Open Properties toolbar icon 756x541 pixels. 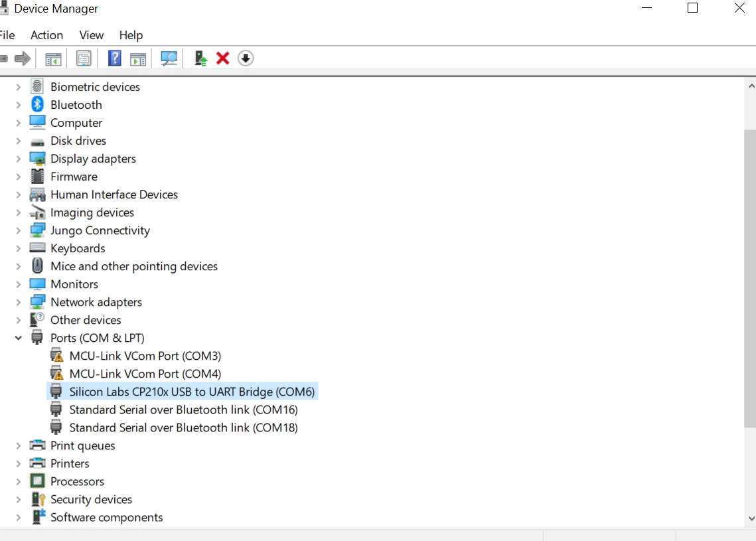(84, 59)
